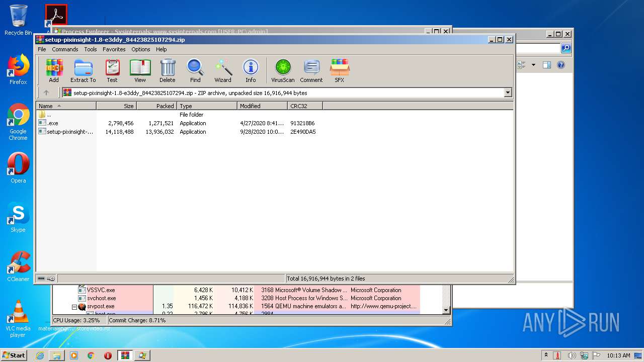Open Firefox desktop shortcut
The height and width of the screenshot is (362, 644).
click(x=18, y=69)
